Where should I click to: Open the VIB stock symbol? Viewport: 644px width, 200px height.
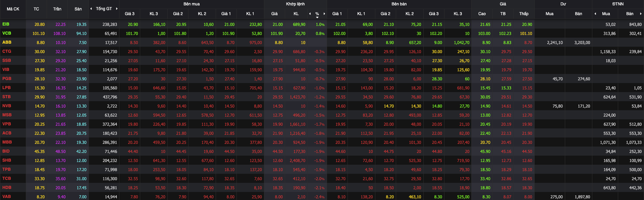pyautogui.click(x=6, y=70)
